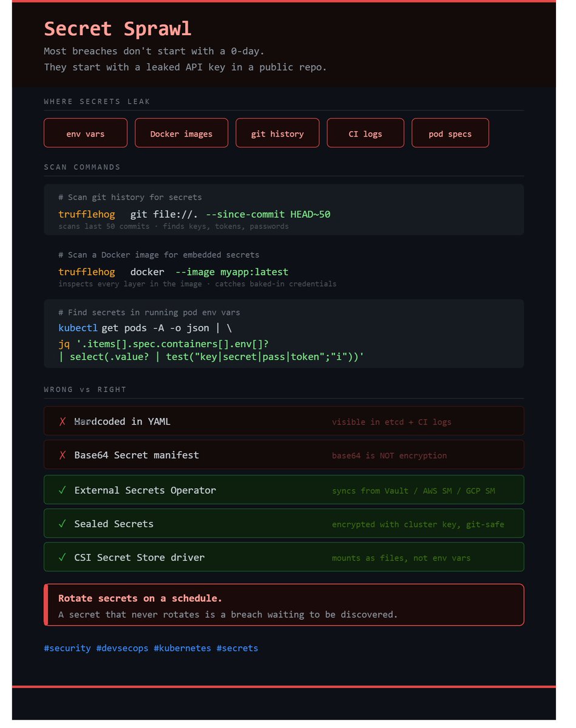Click the 'WRONG vs RIGHT' heading
Viewport: 576px width, 728px height.
pyautogui.click(x=85, y=389)
